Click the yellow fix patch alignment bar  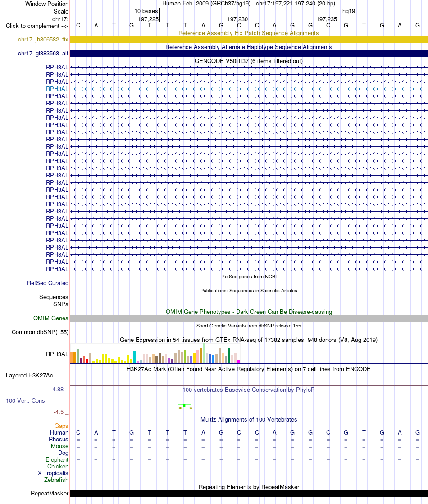click(x=249, y=40)
